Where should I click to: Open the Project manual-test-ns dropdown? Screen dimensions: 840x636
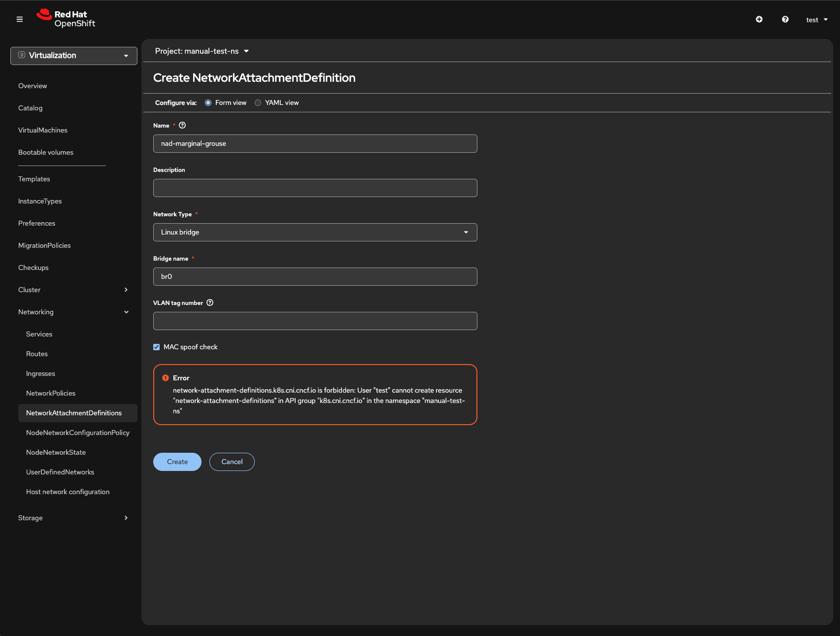[202, 51]
